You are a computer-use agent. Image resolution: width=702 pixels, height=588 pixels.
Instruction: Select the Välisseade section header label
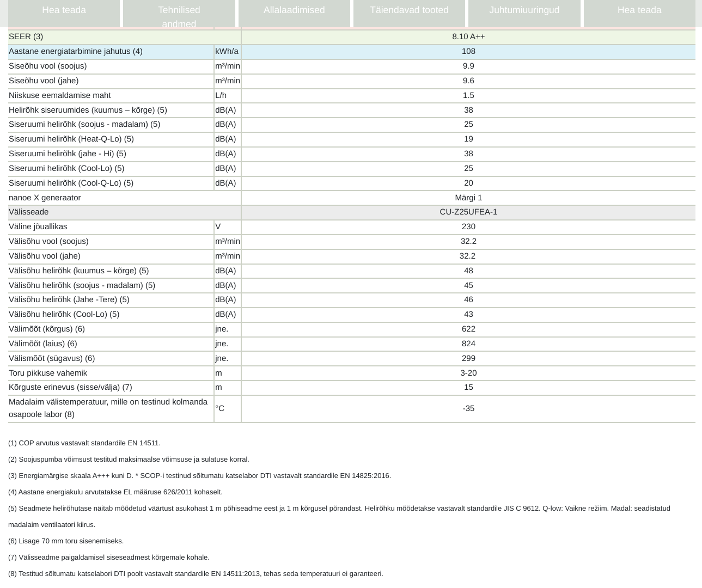tap(29, 212)
